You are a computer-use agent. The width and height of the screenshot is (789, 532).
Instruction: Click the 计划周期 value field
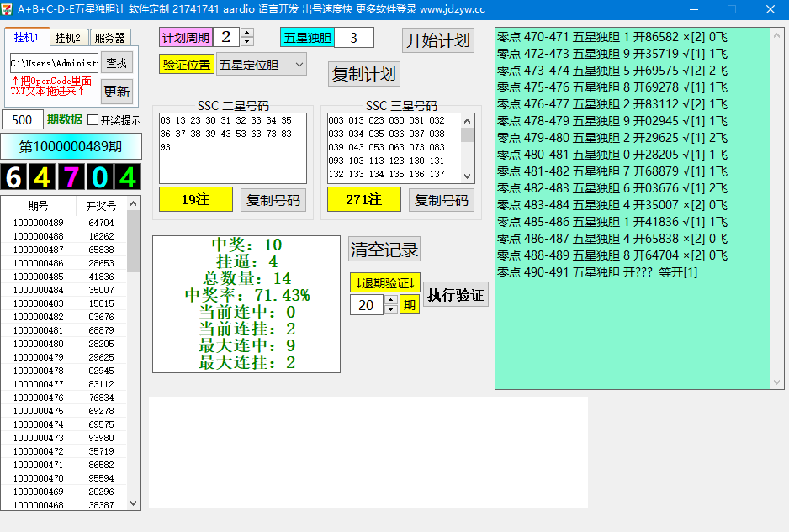click(227, 37)
